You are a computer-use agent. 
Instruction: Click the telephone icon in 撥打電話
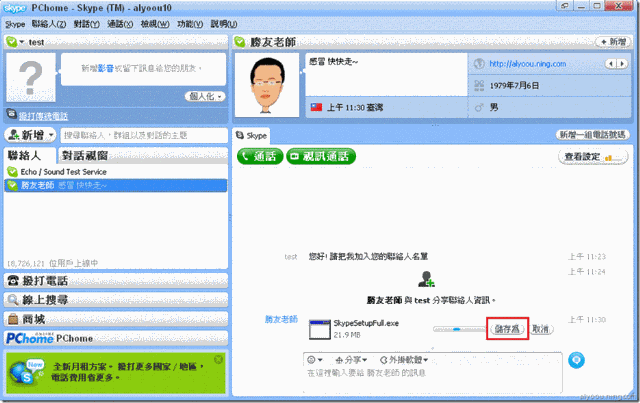(x=13, y=281)
